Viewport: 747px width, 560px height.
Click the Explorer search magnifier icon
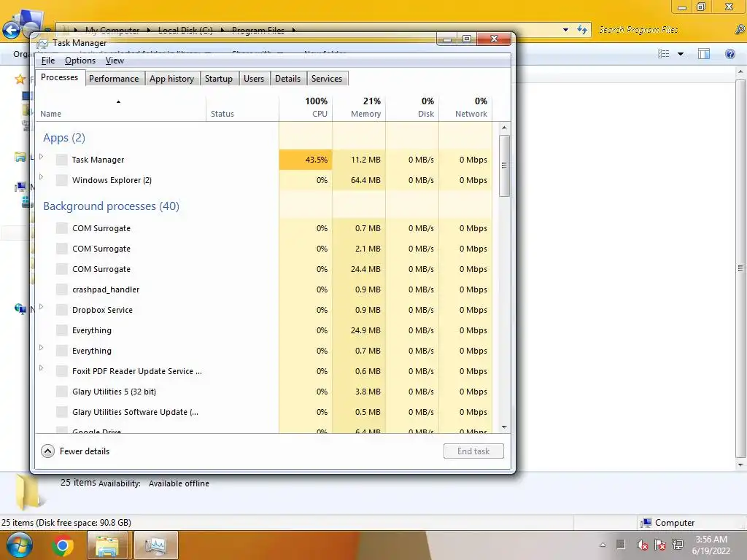740,30
